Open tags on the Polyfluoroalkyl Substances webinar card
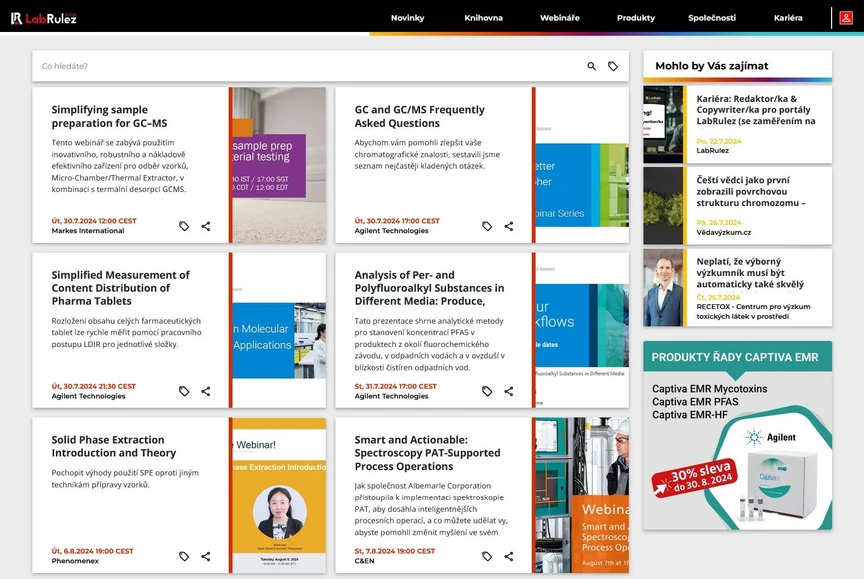864x579 pixels. [x=487, y=391]
